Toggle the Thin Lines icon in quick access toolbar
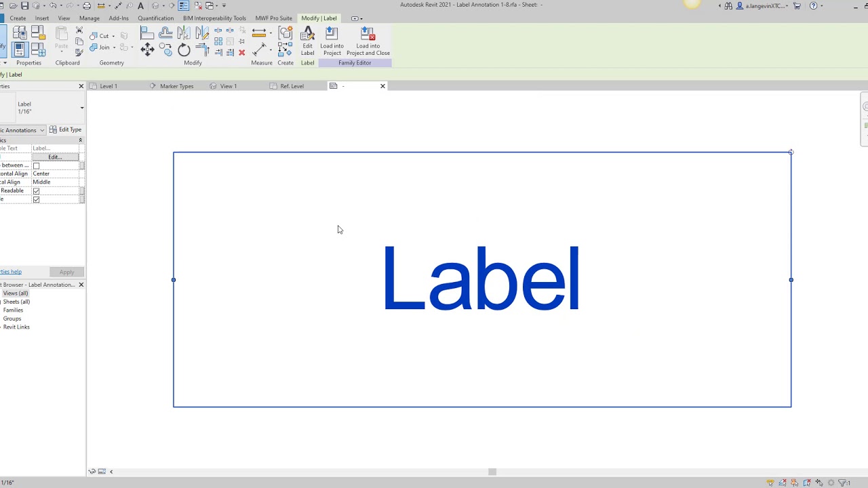This screenshot has width=868, height=488. pyautogui.click(x=183, y=5)
